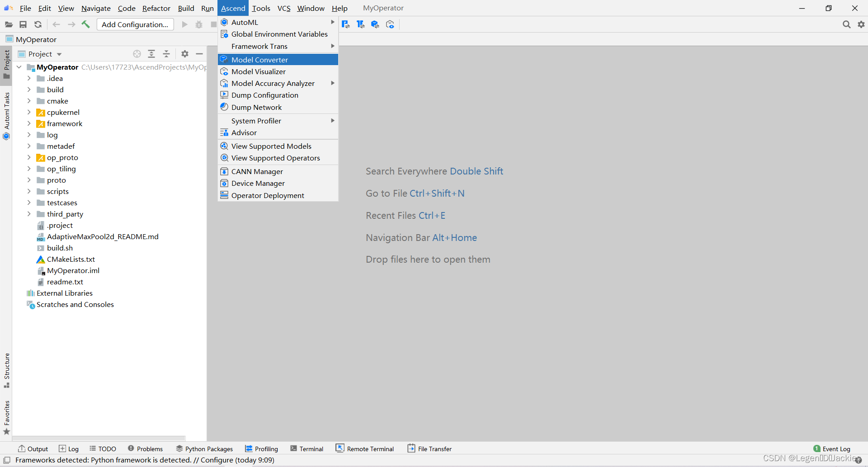The image size is (868, 467).
Task: Collapse the MyOperator root node
Action: pos(19,67)
